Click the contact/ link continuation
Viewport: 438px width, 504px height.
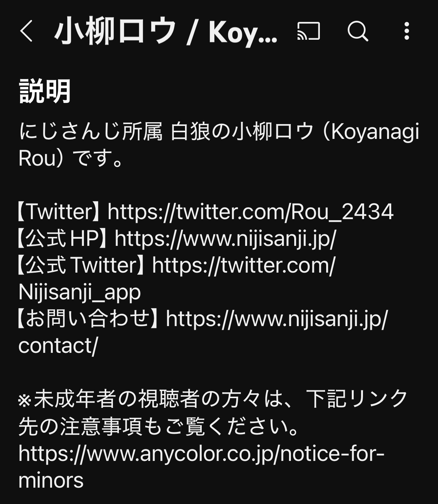coord(58,345)
